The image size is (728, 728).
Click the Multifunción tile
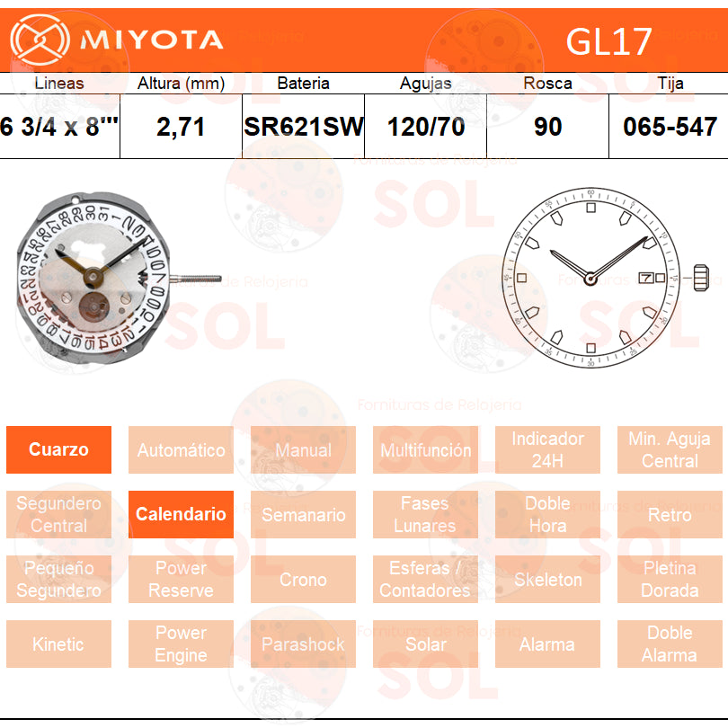pos(425,449)
